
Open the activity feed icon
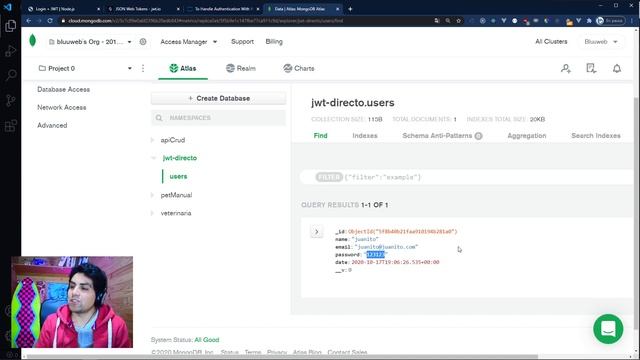pyautogui.click(x=591, y=68)
